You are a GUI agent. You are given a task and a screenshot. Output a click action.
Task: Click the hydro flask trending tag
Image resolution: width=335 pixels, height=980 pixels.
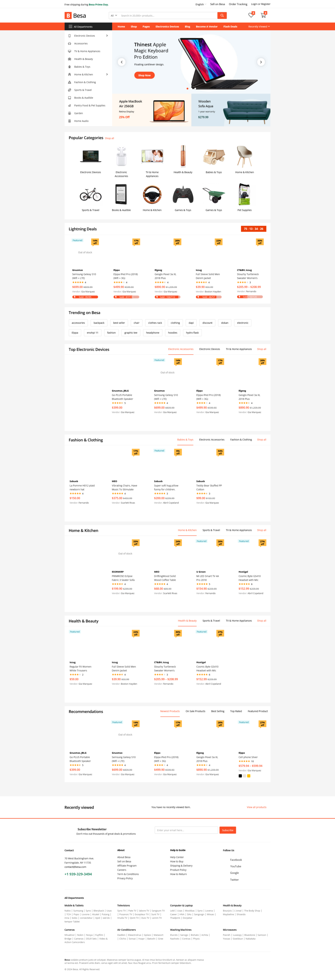coord(192,333)
